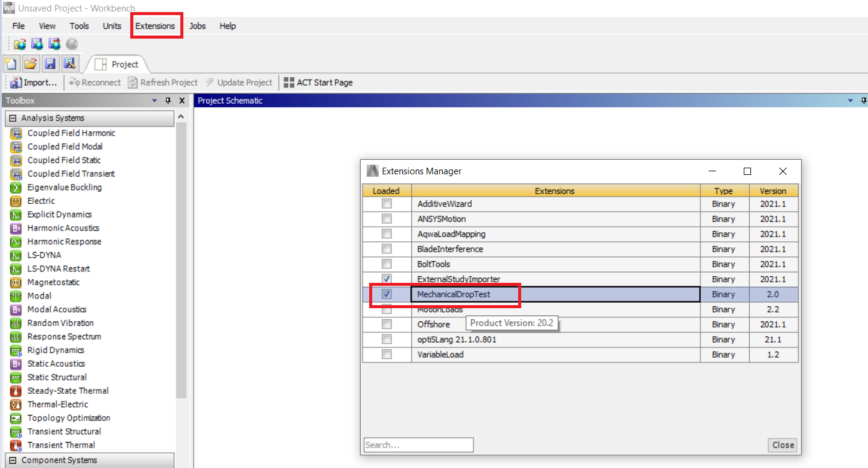Select Coupled Field Transient system
868x468 pixels.
(71, 174)
